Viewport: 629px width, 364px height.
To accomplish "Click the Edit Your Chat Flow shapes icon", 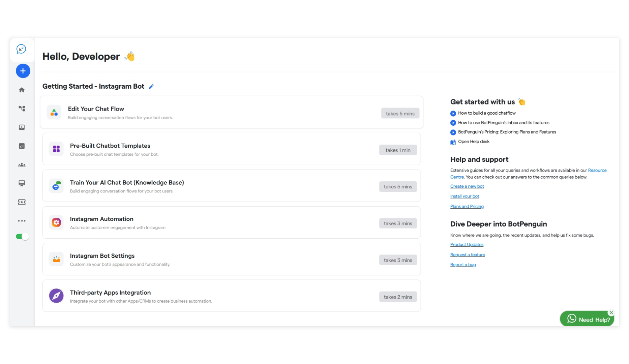I will tap(54, 112).
